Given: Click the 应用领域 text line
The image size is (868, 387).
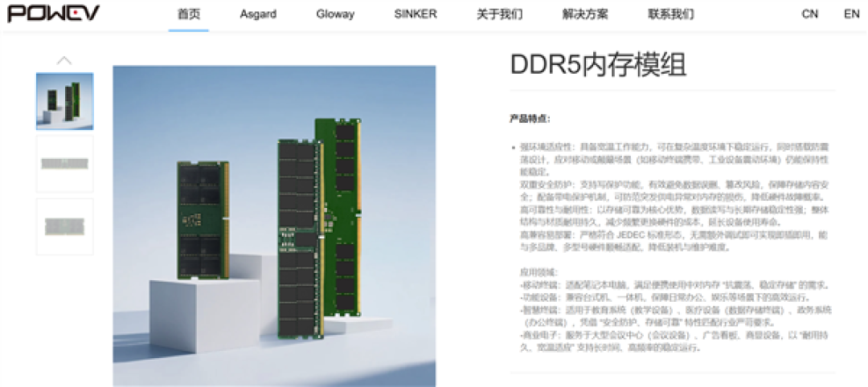Looking at the screenshot, I should tap(539, 272).
